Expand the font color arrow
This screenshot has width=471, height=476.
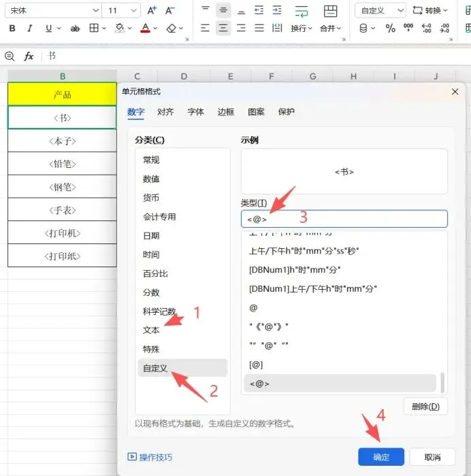(155, 29)
